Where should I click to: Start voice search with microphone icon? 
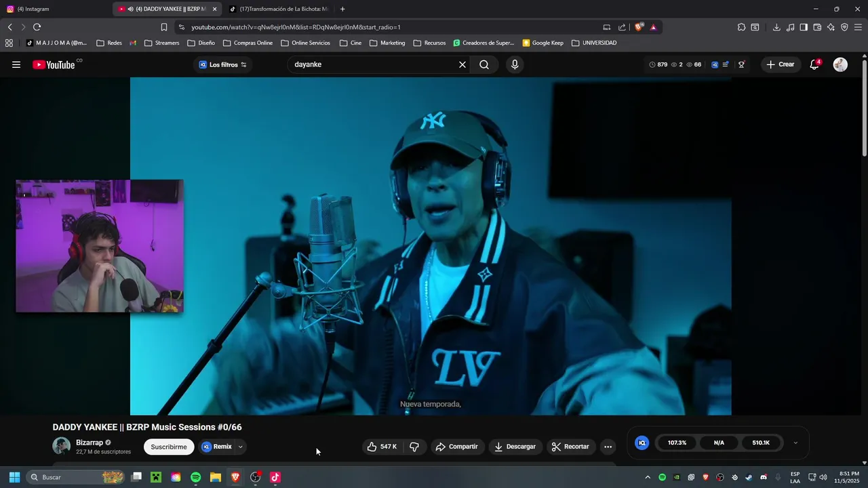click(515, 64)
